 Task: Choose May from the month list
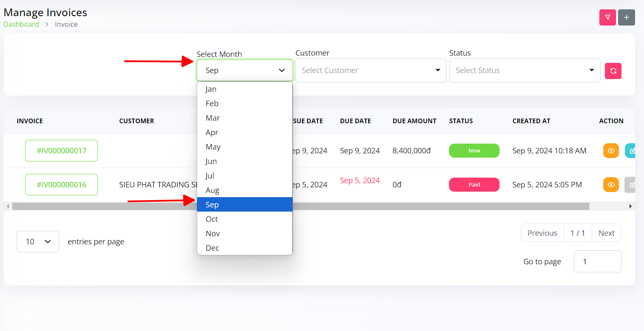pos(245,147)
